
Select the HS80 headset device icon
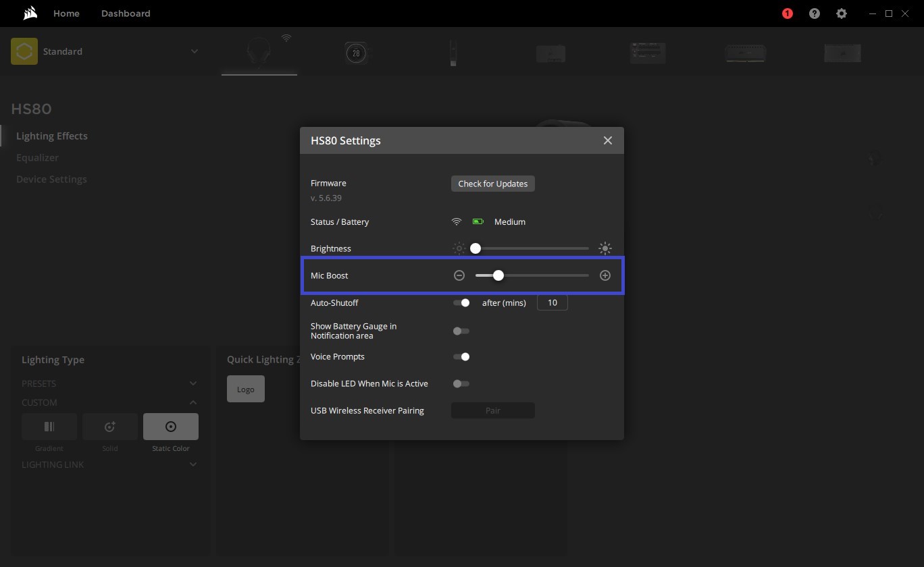[259, 53]
